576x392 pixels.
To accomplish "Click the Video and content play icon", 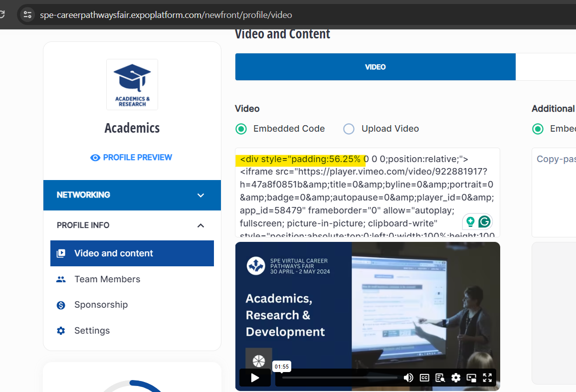I will point(61,253).
